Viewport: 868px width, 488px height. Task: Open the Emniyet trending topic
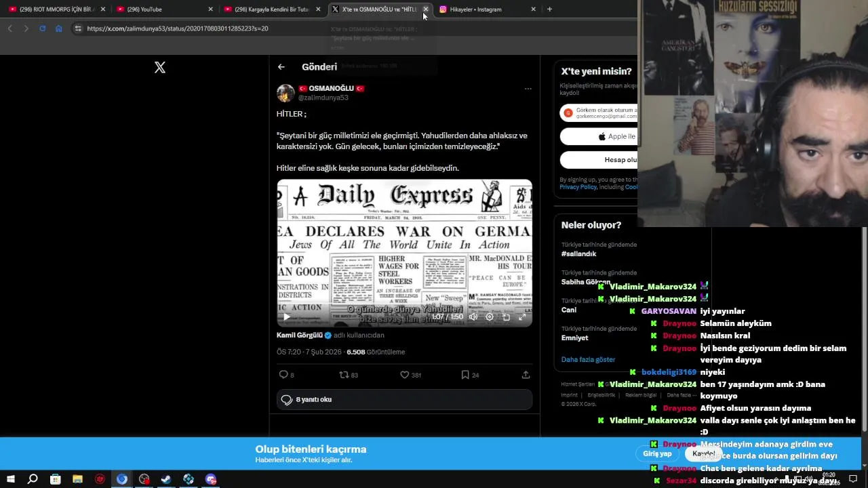click(x=575, y=338)
